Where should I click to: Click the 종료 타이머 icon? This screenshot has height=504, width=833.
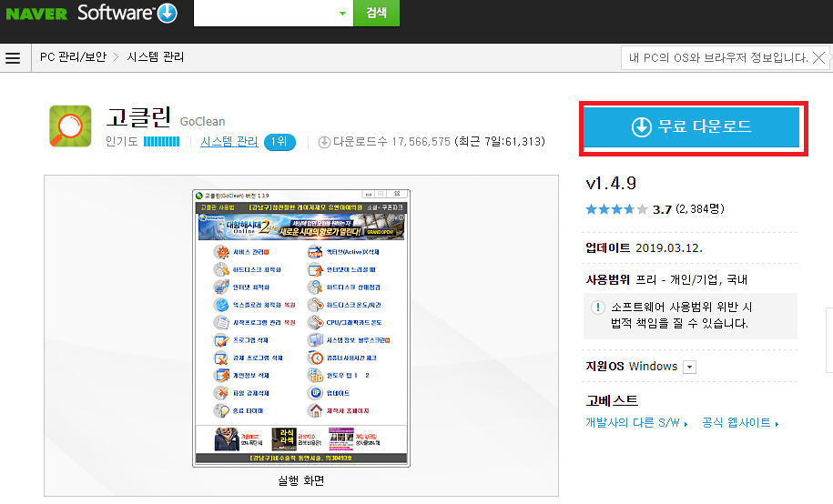[x=221, y=410]
